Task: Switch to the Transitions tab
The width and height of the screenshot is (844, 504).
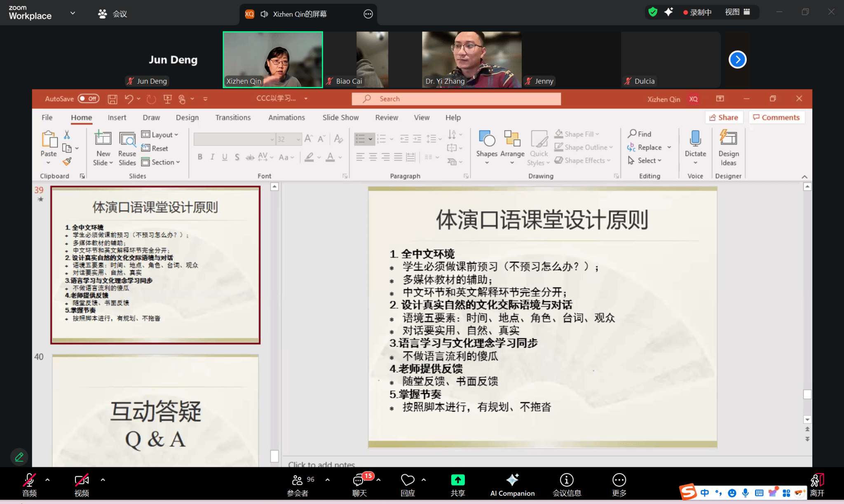Action: click(233, 117)
